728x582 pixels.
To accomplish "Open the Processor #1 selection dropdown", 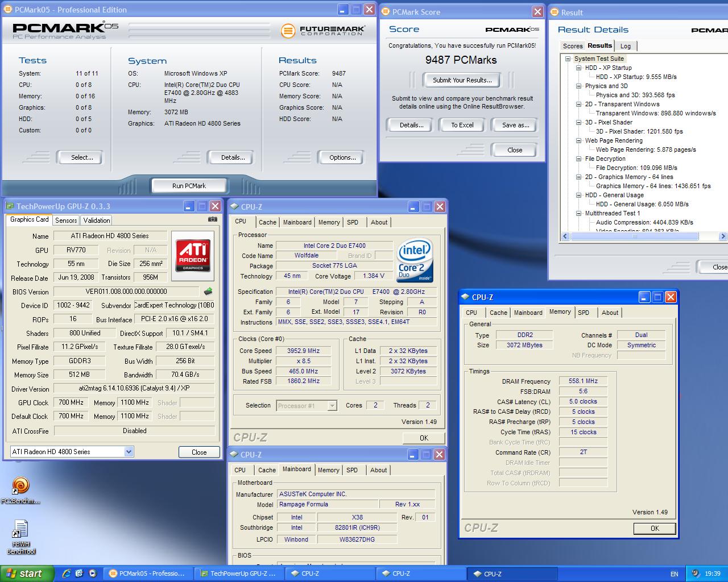I will [x=332, y=406].
